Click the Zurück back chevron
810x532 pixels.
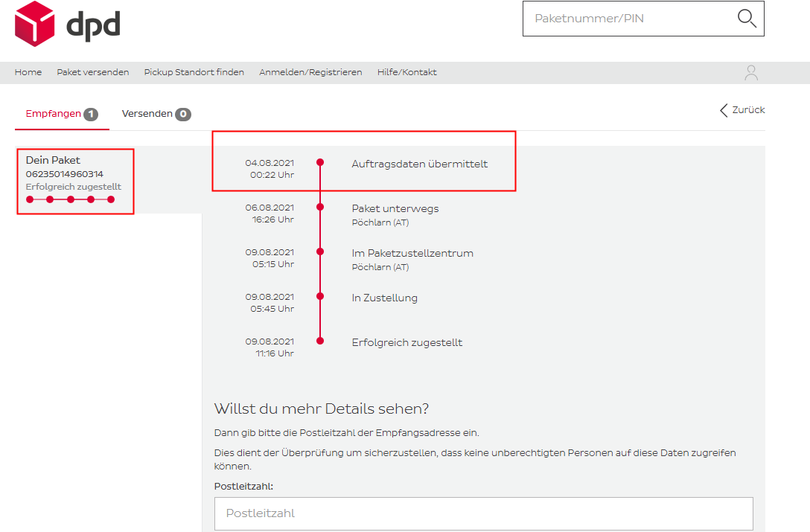tap(724, 110)
